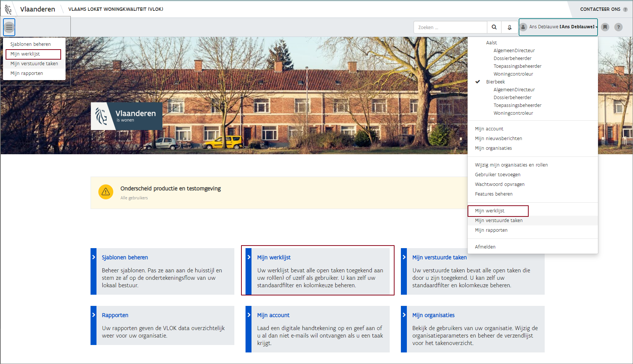Click the user avatar icon

(x=523, y=27)
